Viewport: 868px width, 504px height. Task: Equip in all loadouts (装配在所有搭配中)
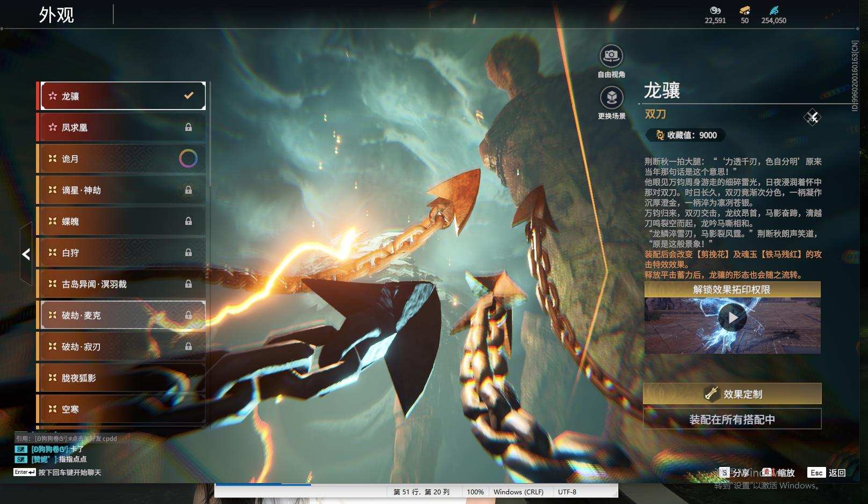pos(732,419)
